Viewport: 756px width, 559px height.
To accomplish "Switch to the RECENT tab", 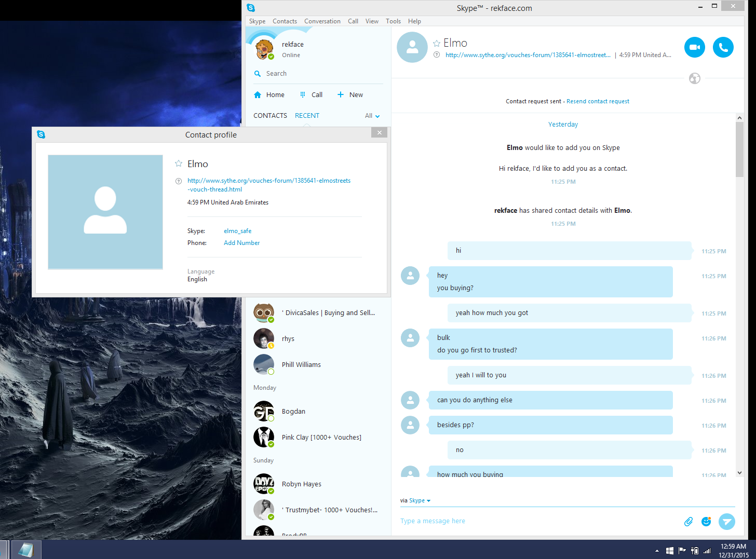I will click(x=307, y=116).
